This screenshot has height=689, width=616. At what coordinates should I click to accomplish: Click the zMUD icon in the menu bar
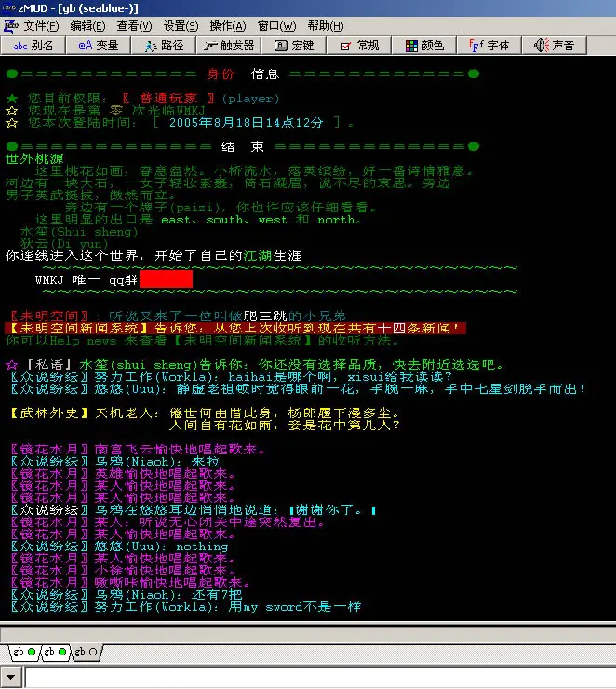tap(10, 26)
